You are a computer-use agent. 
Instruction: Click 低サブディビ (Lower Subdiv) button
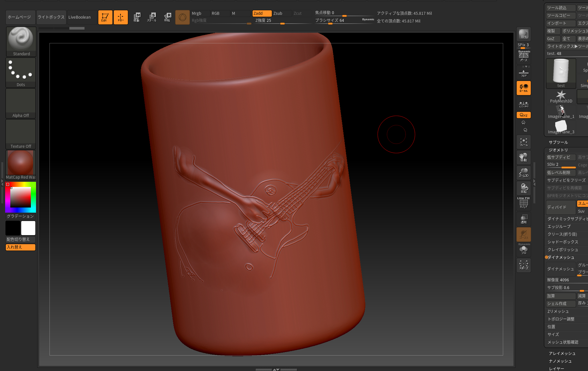tap(561, 157)
